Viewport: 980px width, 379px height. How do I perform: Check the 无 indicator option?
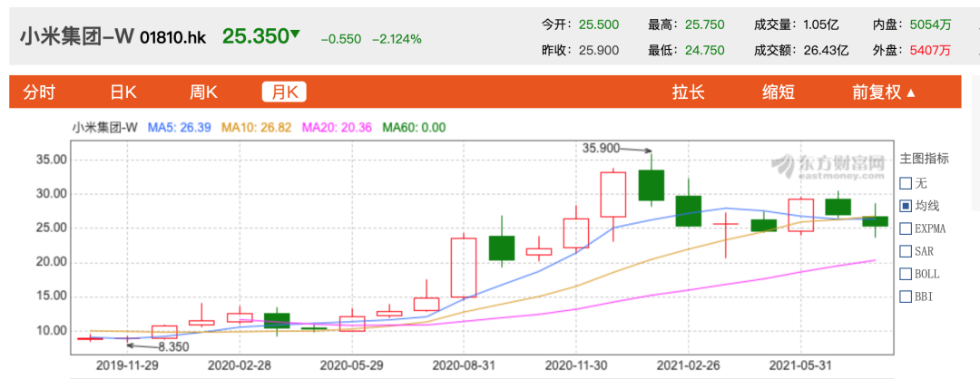tap(906, 183)
